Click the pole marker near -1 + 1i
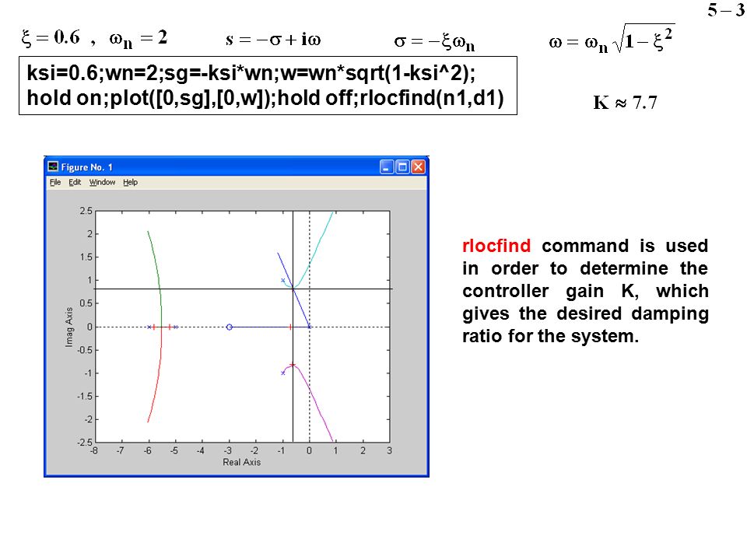The width and height of the screenshot is (747, 560). [x=283, y=281]
